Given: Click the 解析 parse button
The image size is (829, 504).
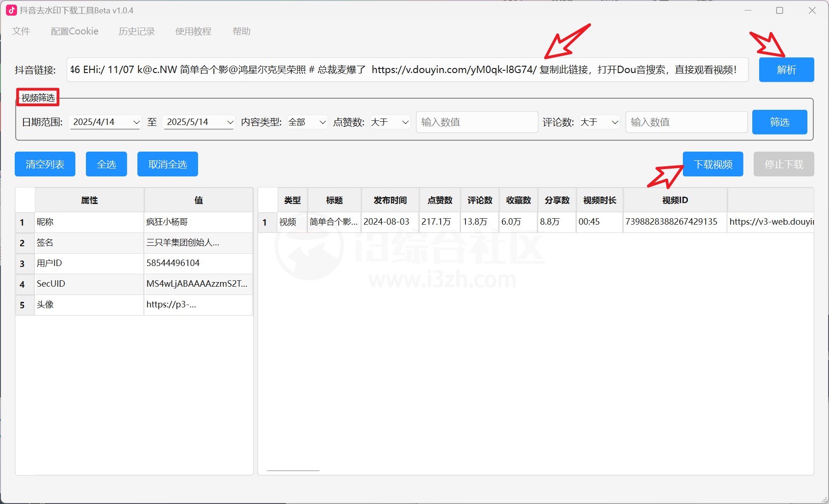Looking at the screenshot, I should [x=786, y=69].
